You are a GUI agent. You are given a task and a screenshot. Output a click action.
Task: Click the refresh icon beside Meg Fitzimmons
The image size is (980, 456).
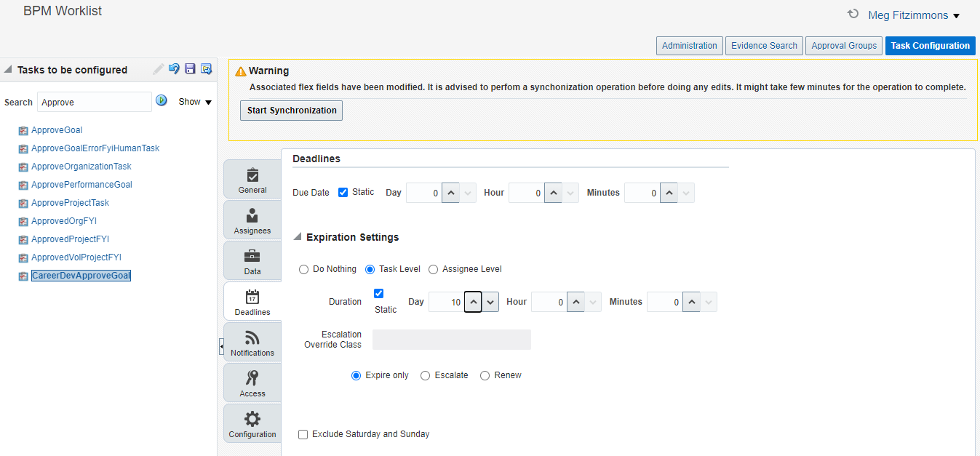pos(852,14)
